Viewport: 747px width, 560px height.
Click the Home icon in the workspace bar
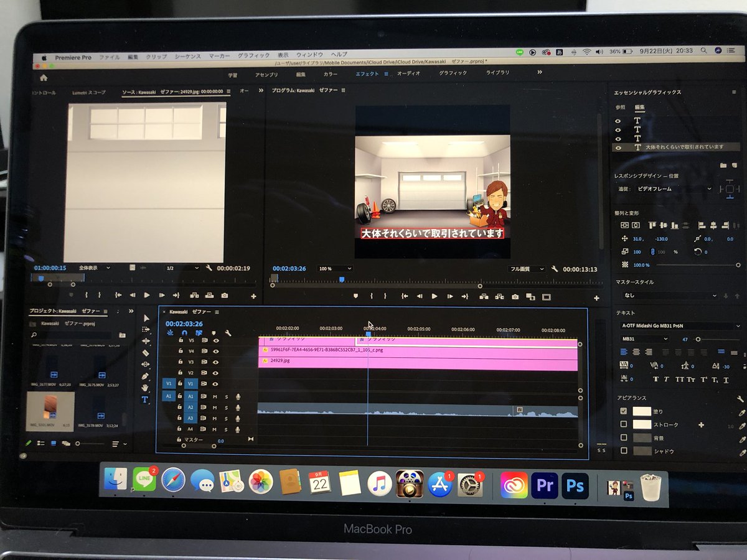(x=44, y=78)
